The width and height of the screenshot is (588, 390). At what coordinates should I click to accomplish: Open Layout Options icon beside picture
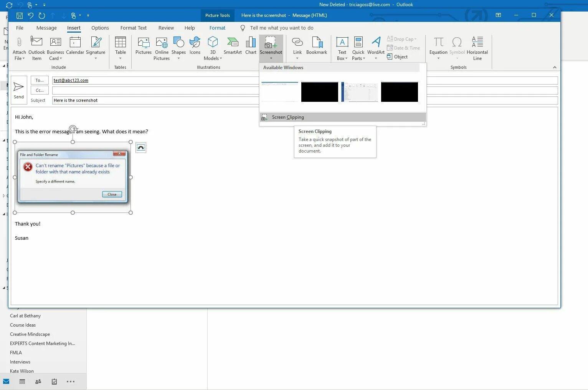coord(141,148)
